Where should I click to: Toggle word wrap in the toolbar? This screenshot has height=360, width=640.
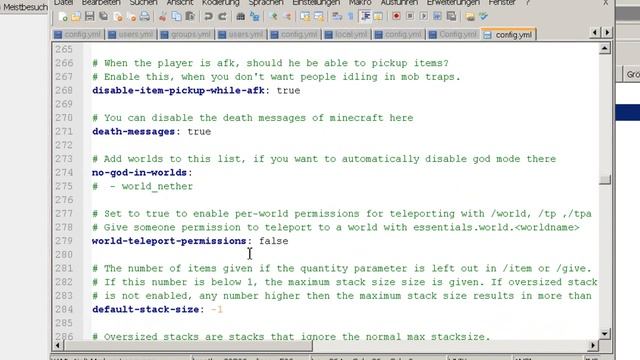coord(337,16)
